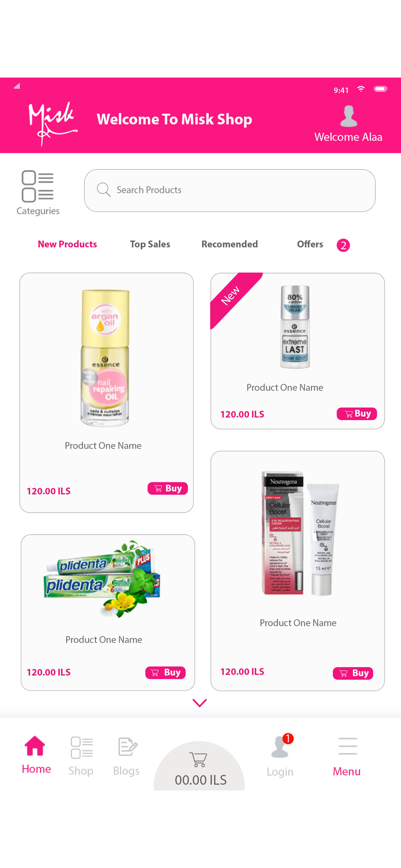Open the cart showing 00.00 ILS

199,766
